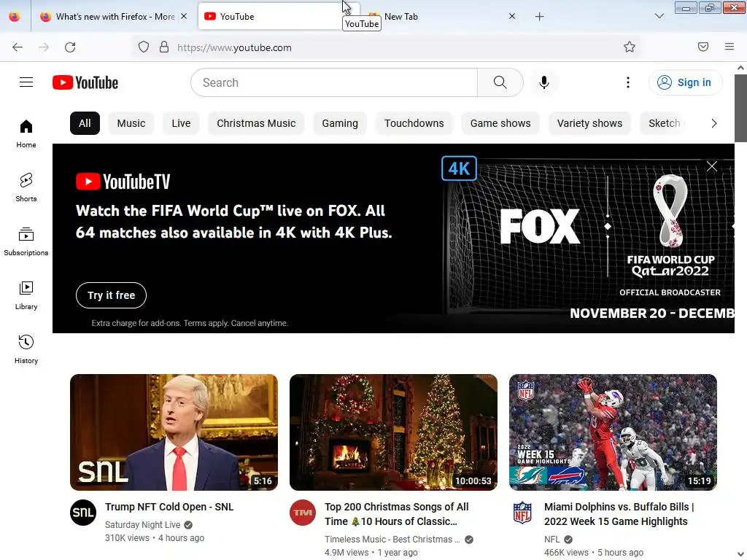Select the Gaming category chip

coord(340,123)
